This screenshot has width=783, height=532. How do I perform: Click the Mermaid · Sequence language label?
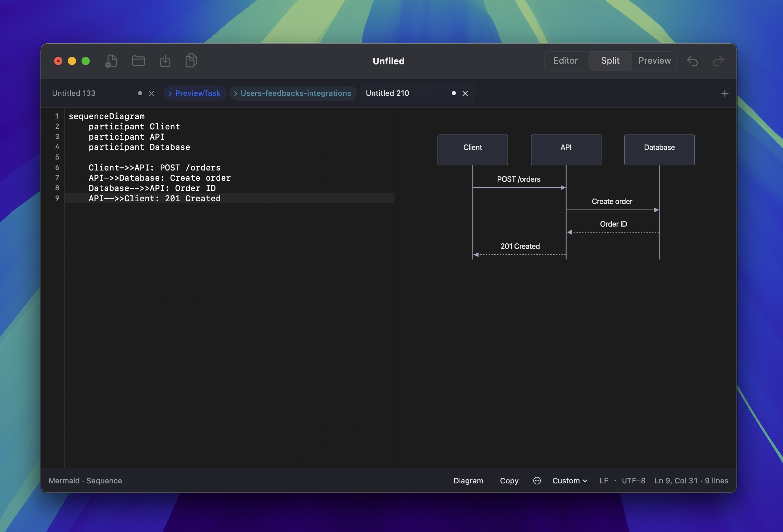click(85, 481)
